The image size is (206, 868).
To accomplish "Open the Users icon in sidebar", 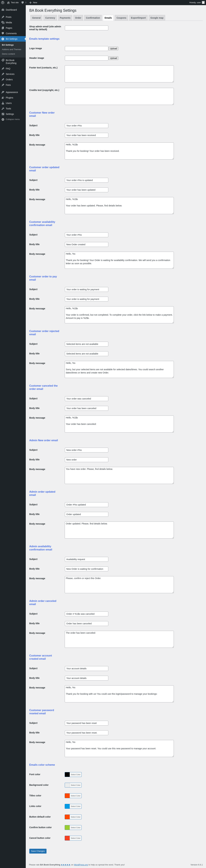I will click(x=3, y=103).
